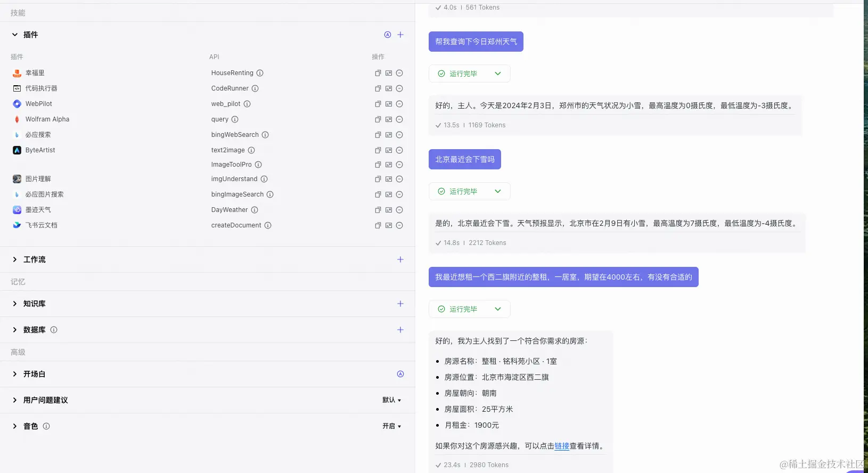Show info for the HouseRenting API
This screenshot has width=868, height=473.
pyautogui.click(x=260, y=73)
